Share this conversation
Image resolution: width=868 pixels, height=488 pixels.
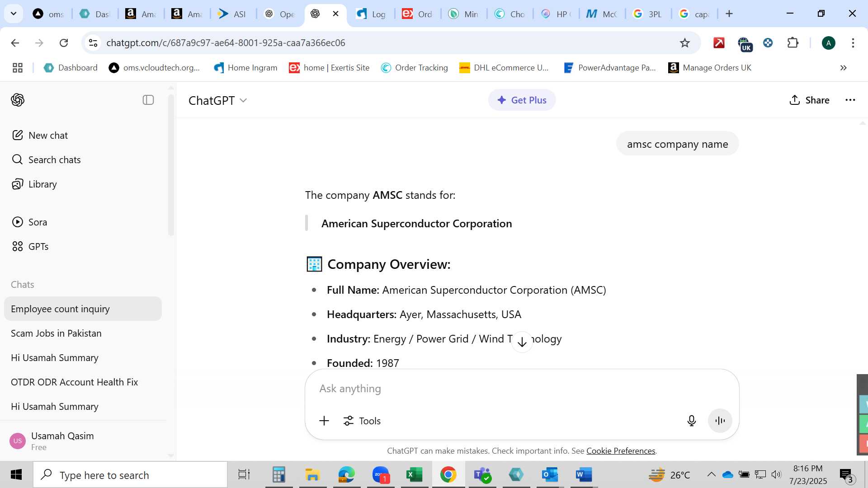(809, 100)
